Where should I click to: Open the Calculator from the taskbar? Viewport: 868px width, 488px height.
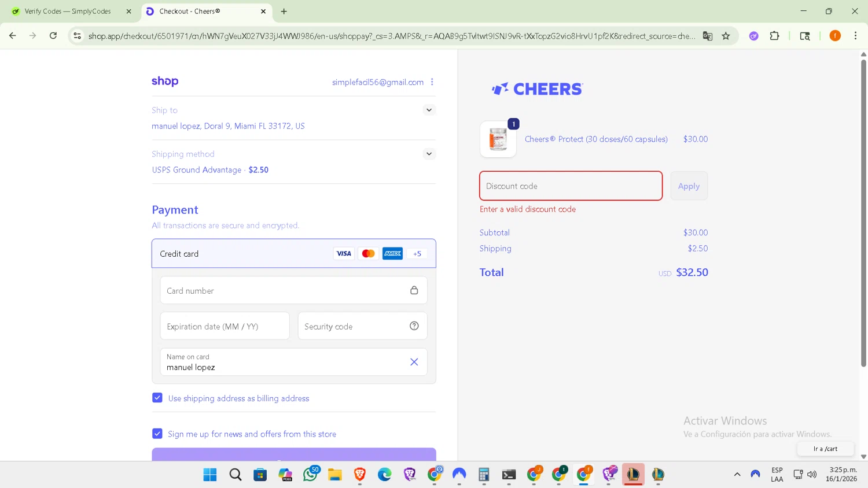pos(484,475)
